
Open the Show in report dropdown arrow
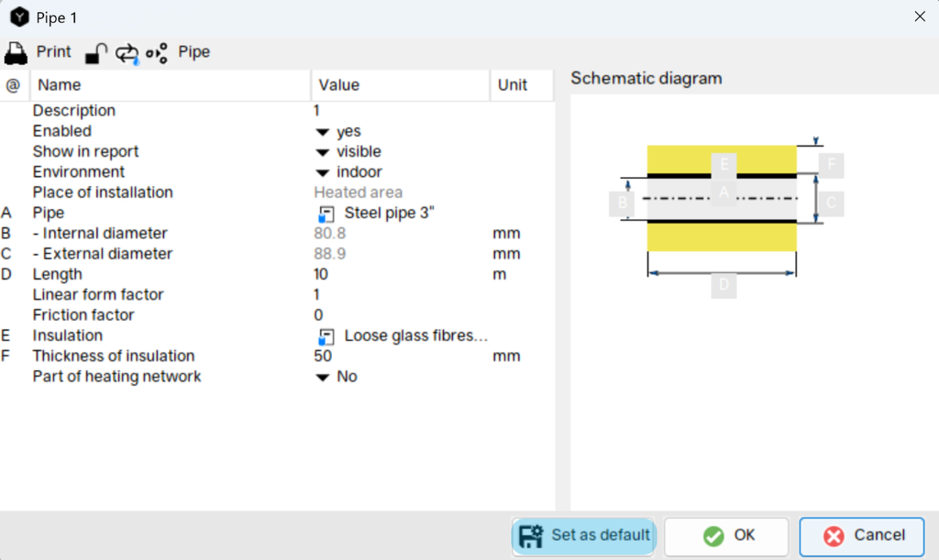click(x=322, y=152)
